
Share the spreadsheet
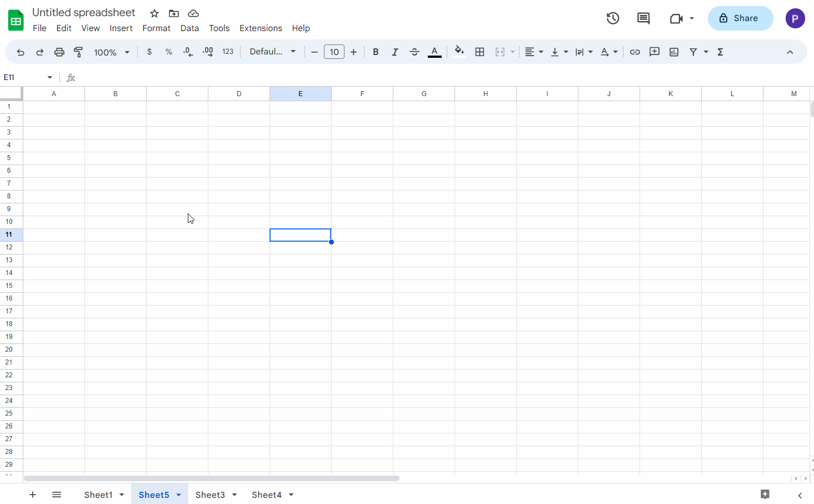click(x=740, y=18)
